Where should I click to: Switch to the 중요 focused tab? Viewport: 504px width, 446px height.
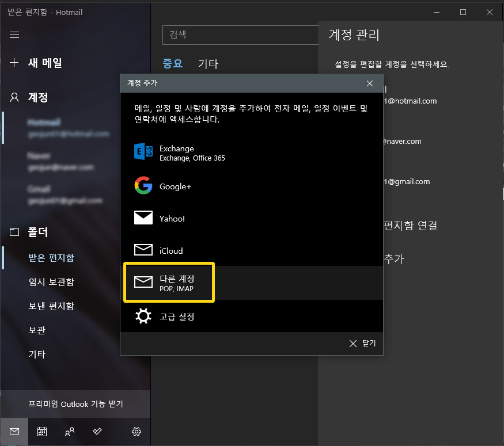click(173, 63)
